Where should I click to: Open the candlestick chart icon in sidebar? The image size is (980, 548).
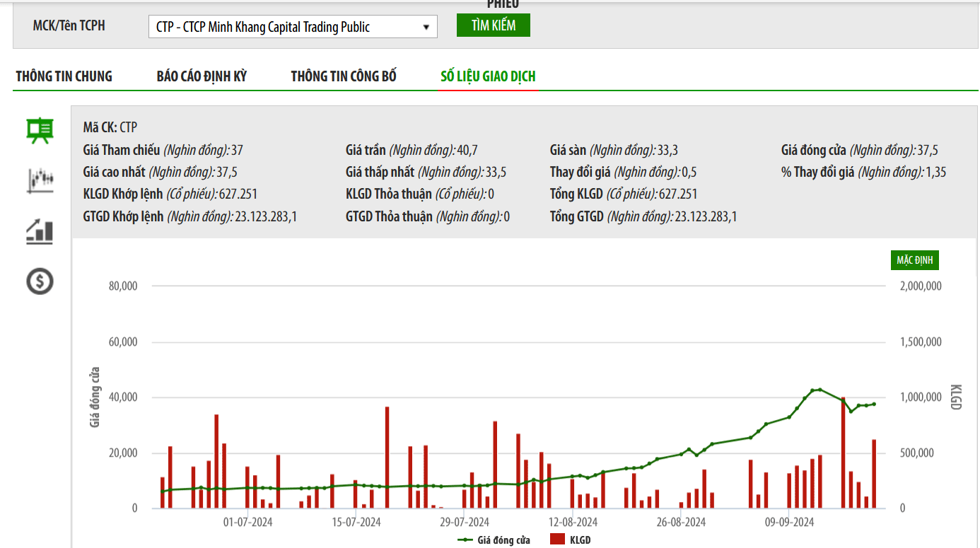(x=40, y=180)
